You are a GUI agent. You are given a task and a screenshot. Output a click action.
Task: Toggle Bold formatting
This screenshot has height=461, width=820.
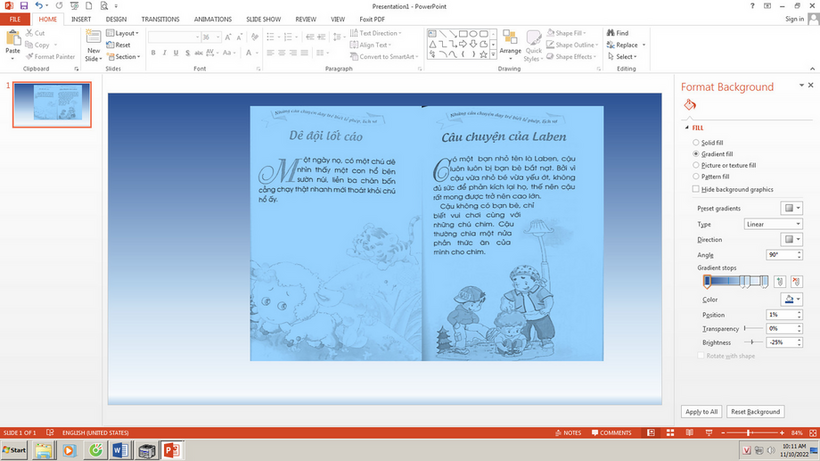[x=153, y=53]
